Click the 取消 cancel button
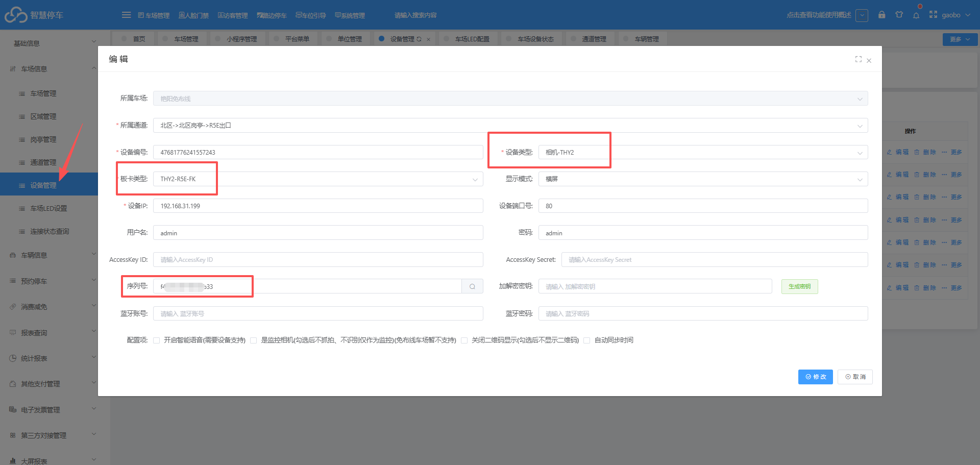This screenshot has height=465, width=980. [855, 377]
